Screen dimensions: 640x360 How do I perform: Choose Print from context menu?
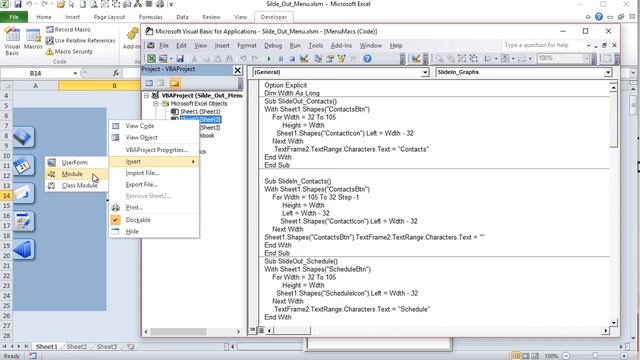(154, 208)
